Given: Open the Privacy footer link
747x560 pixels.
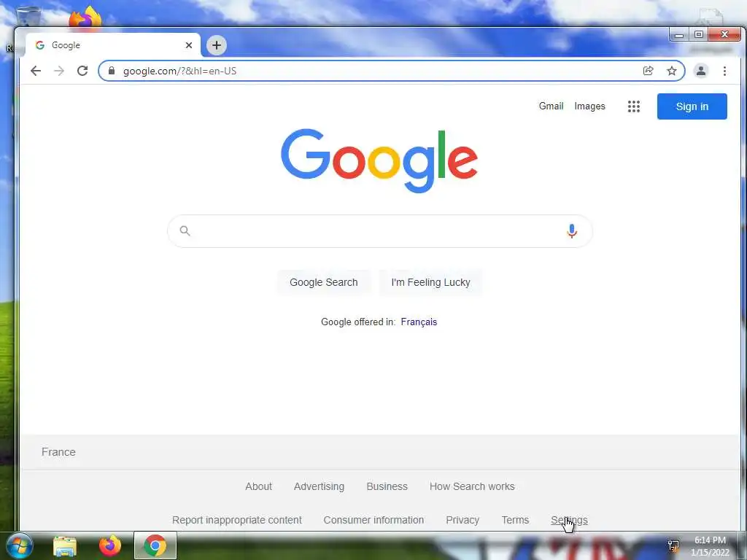Looking at the screenshot, I should point(462,520).
